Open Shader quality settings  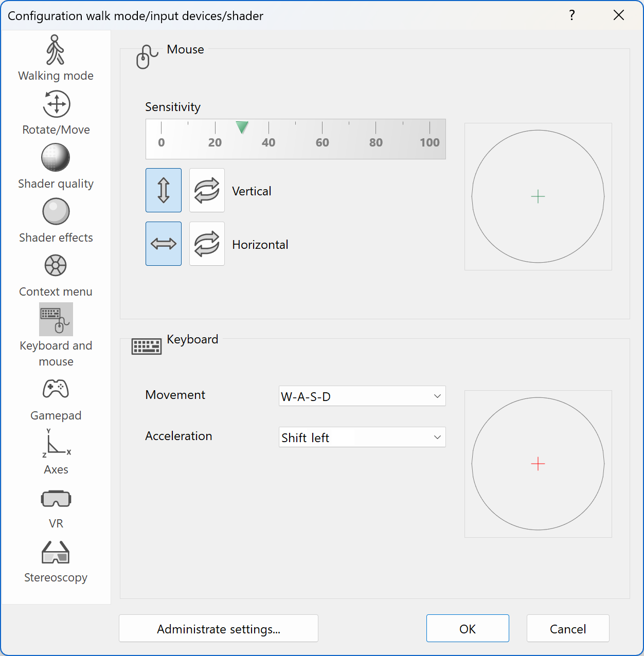click(56, 158)
